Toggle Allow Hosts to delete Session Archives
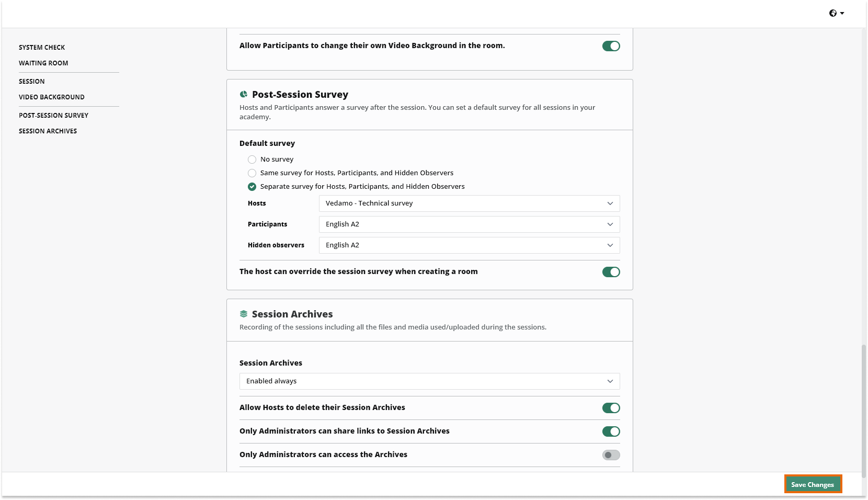This screenshot has height=500, width=868. 611,408
